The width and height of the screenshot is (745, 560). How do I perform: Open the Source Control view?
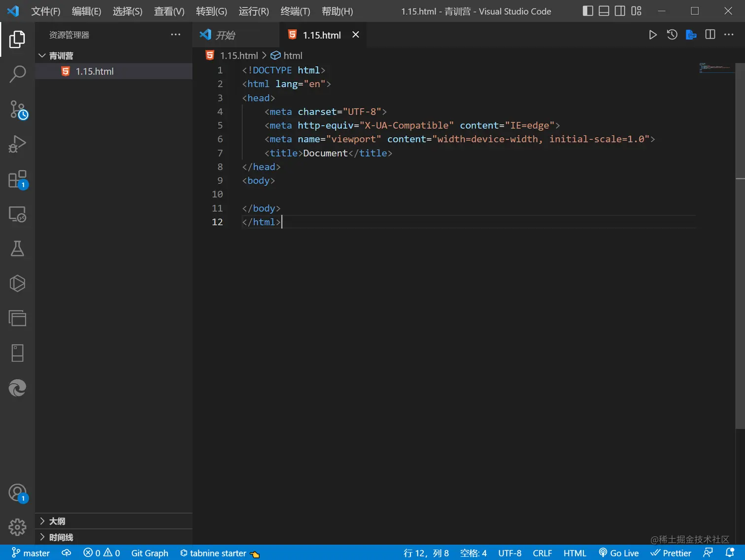click(x=18, y=109)
